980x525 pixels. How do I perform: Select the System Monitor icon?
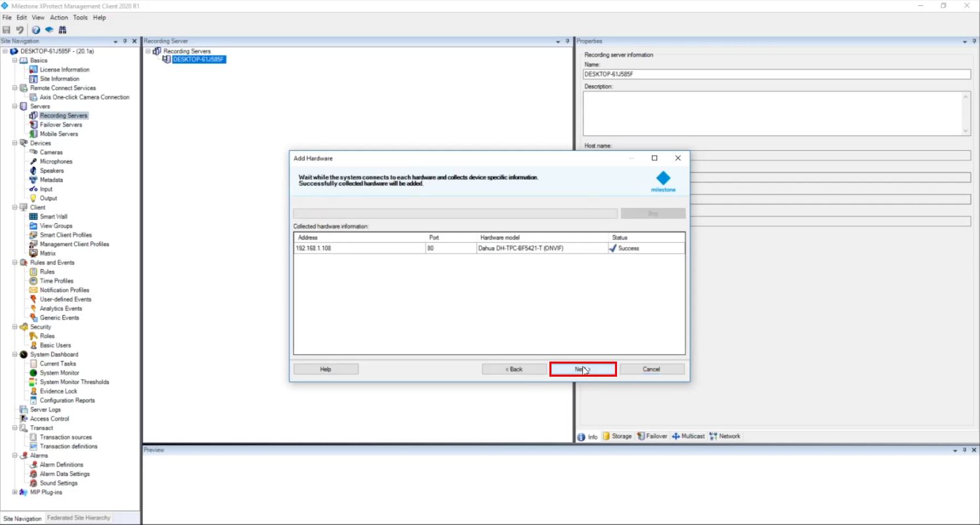click(x=33, y=373)
